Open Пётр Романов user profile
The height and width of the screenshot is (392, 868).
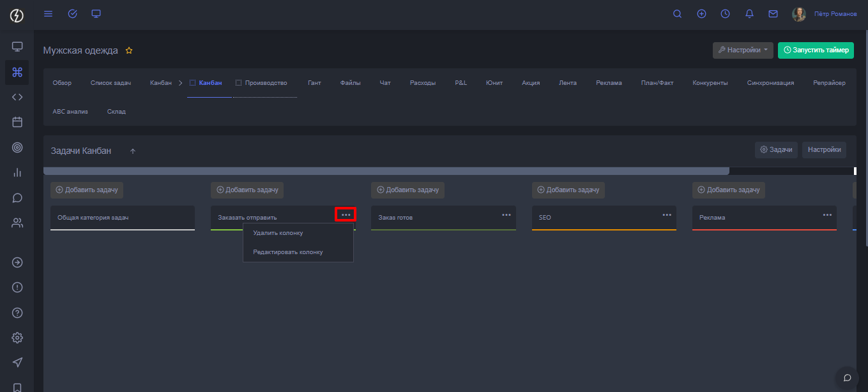[x=835, y=14]
